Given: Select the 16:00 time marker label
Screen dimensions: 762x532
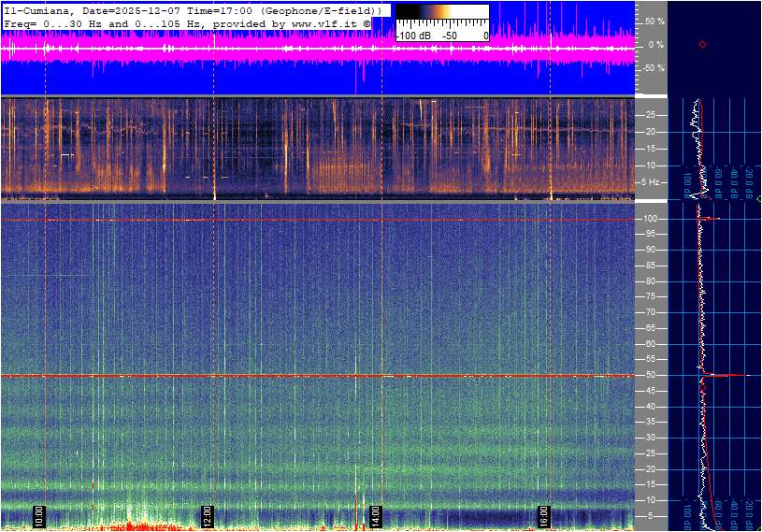Looking at the screenshot, I should point(543,515).
